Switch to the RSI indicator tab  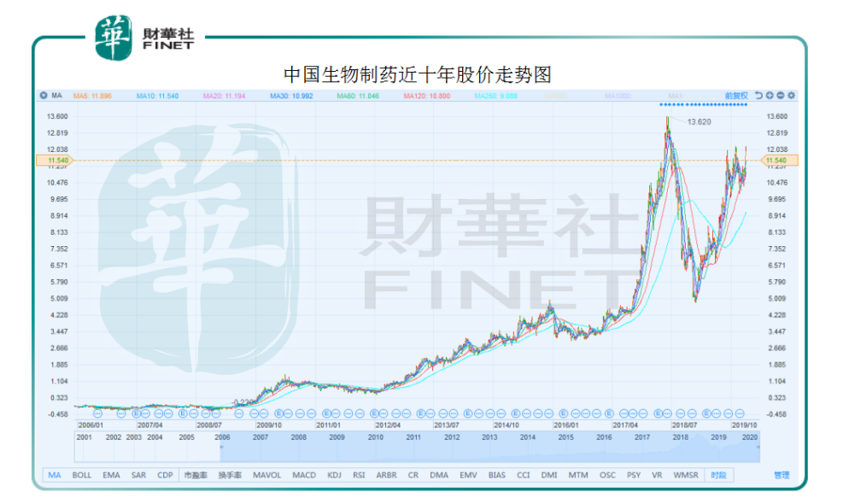[x=361, y=475]
